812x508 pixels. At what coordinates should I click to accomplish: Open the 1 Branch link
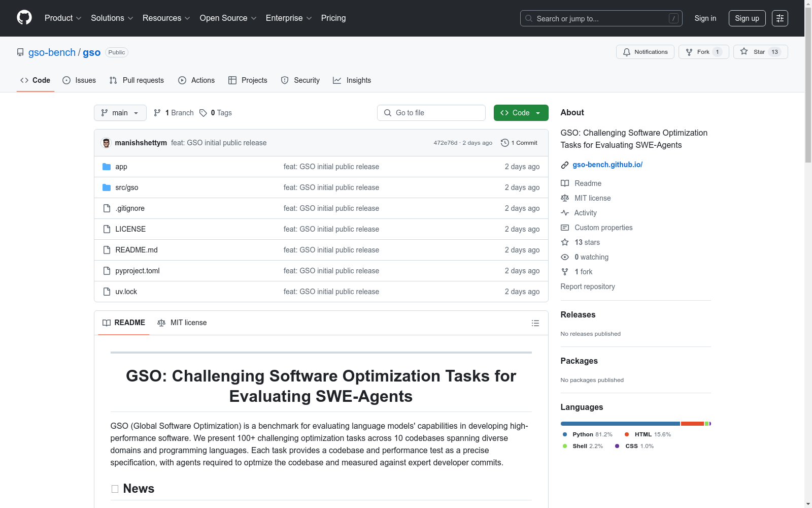click(174, 113)
